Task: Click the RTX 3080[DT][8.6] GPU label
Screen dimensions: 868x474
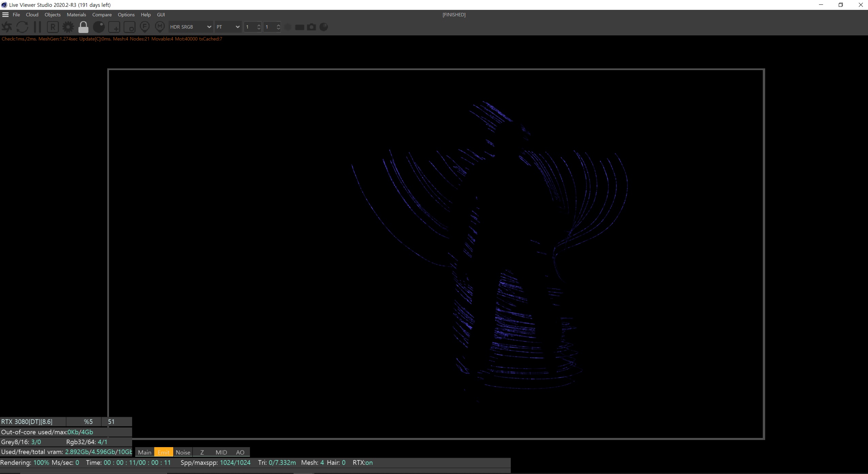Action: click(x=27, y=422)
